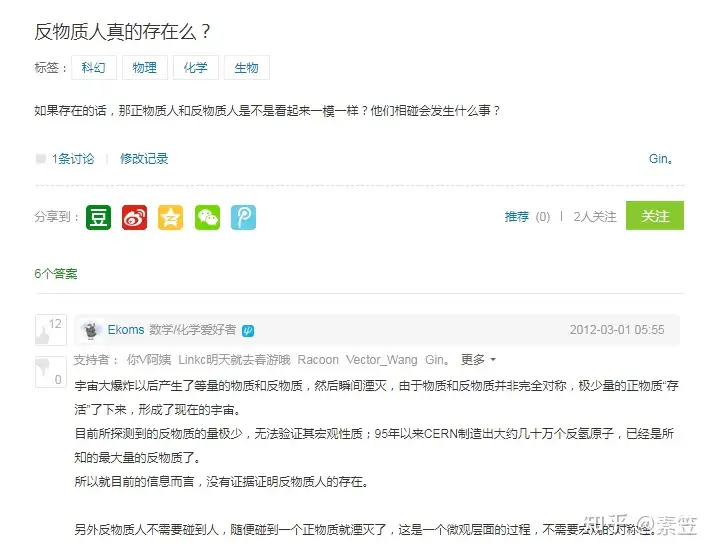This screenshot has height=555, width=715.
Task: Select the 物理 tag
Action: tap(145, 67)
